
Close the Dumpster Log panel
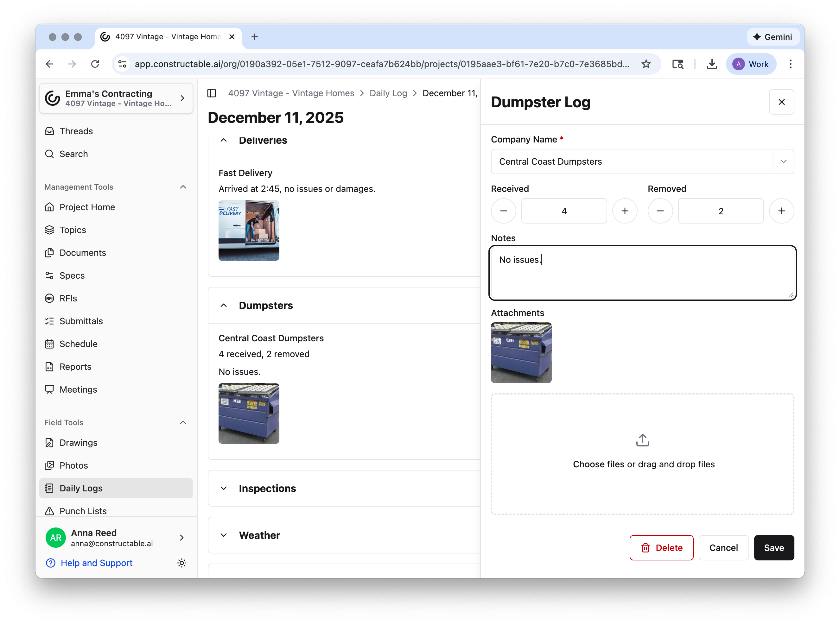(781, 102)
